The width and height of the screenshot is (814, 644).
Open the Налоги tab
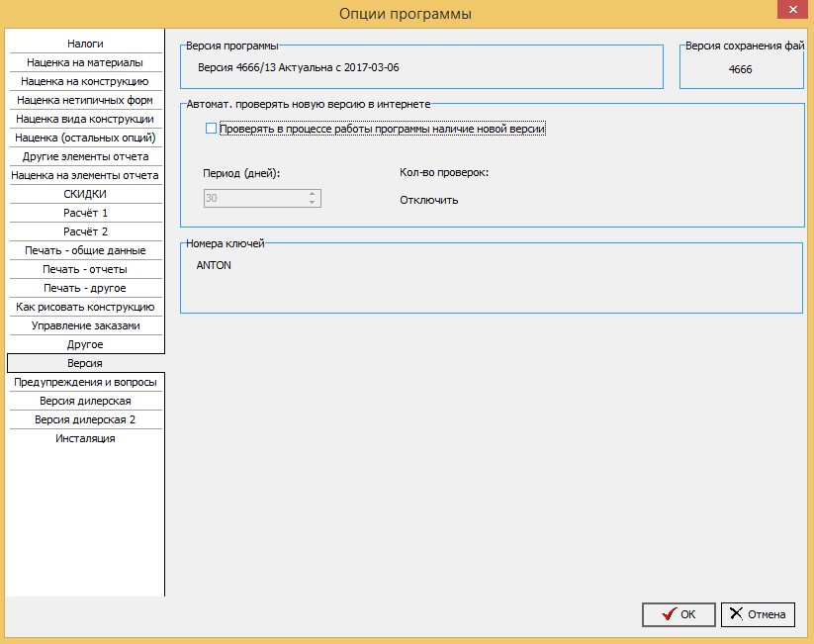(x=85, y=44)
